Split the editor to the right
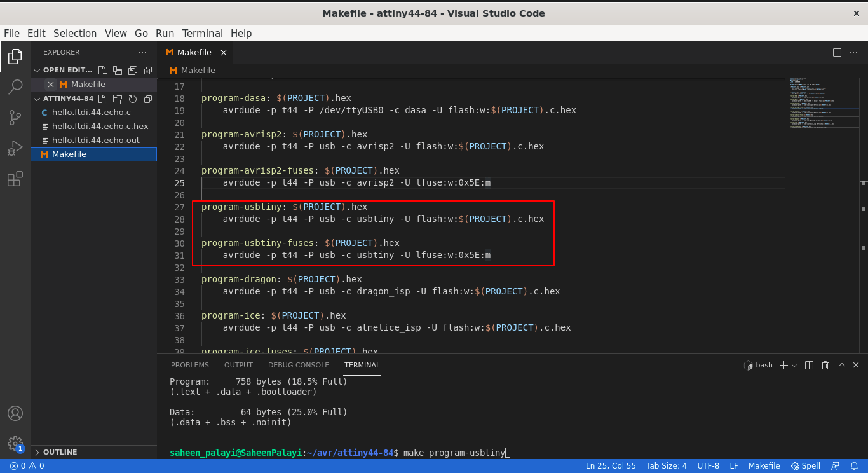 (x=837, y=53)
